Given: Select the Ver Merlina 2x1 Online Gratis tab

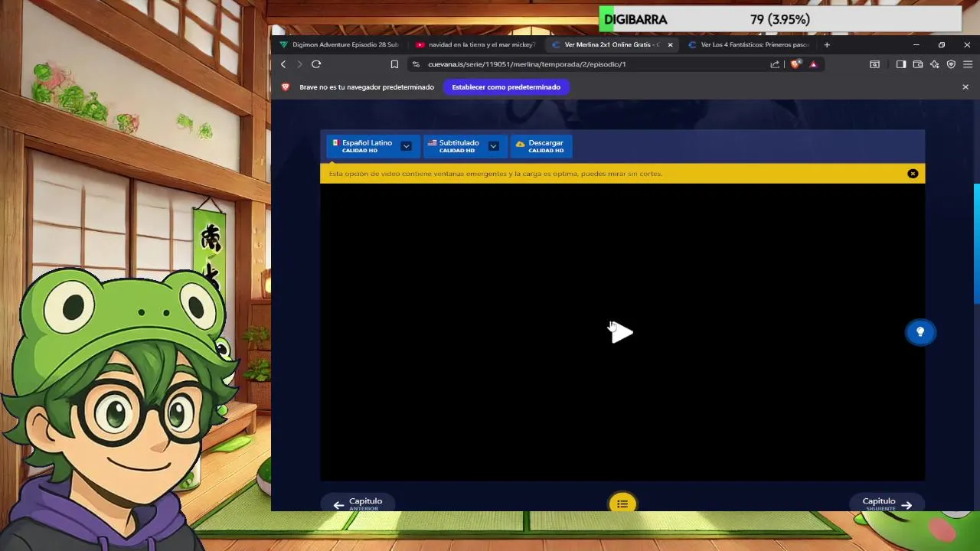Looking at the screenshot, I should 611,44.
